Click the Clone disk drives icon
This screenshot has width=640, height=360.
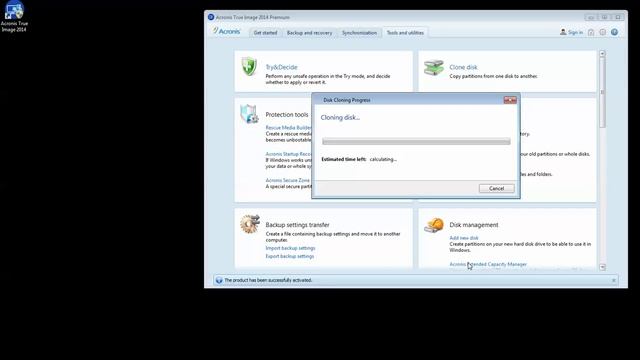coord(433,67)
